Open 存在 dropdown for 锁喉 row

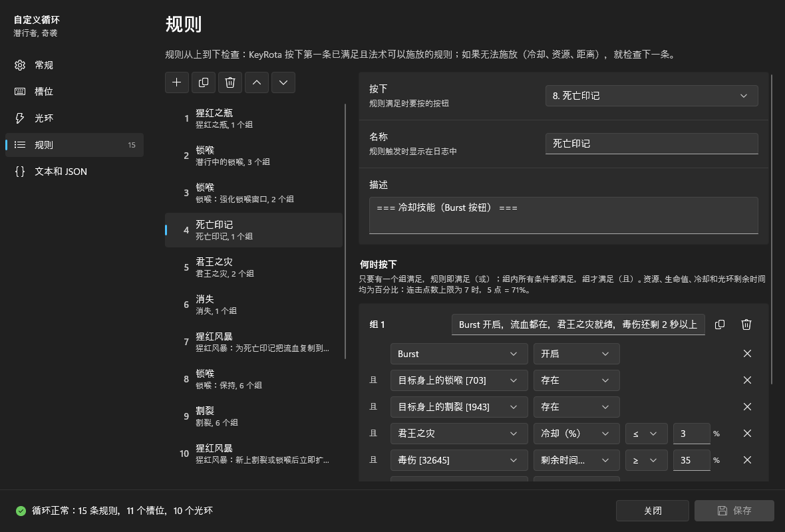(x=576, y=380)
